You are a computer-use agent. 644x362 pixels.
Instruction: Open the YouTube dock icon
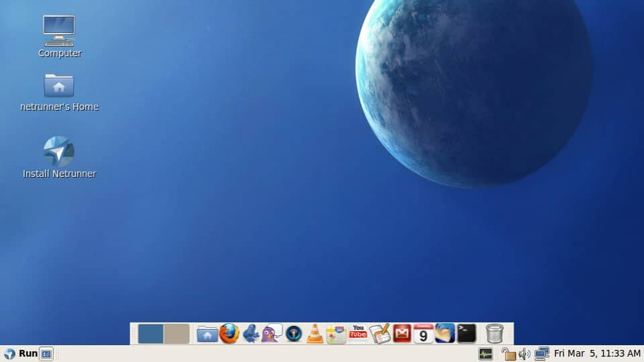[x=358, y=332]
